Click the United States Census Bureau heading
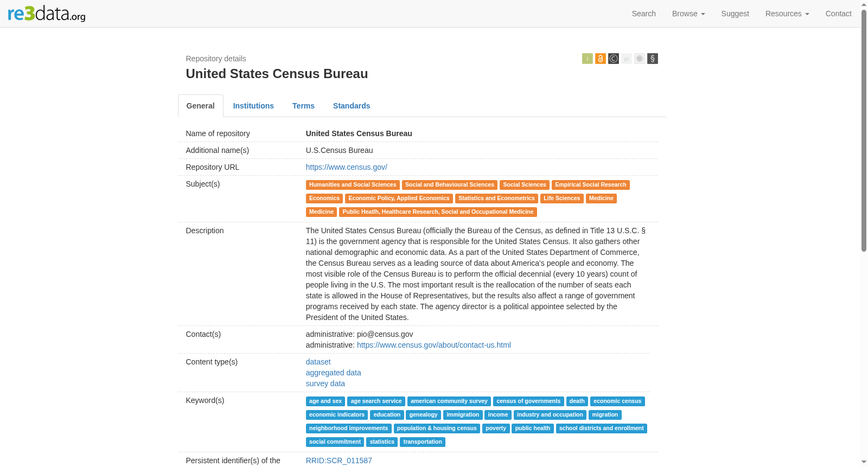The height and width of the screenshot is (467, 868). (277, 74)
